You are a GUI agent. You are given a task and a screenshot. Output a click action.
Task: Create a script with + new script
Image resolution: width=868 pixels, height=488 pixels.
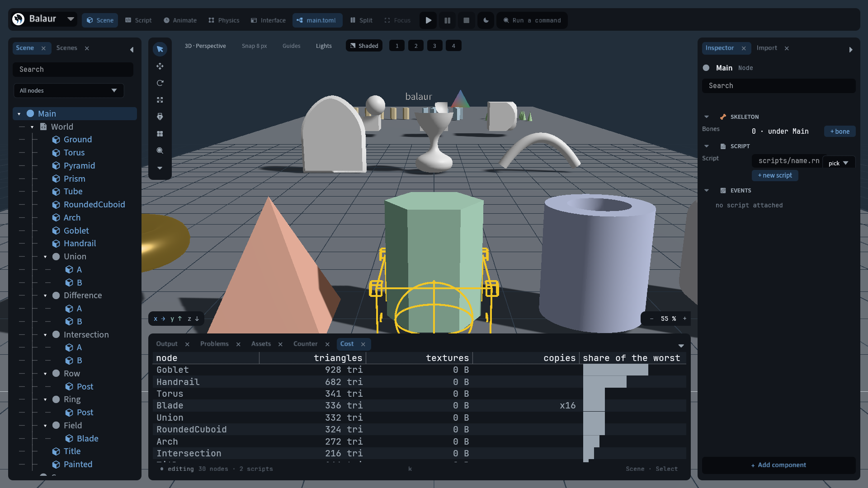(775, 175)
